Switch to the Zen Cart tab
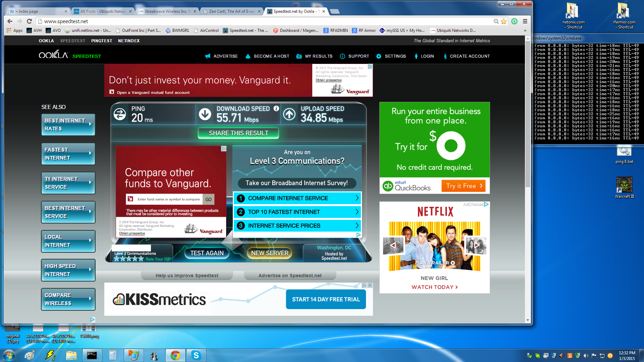The width and height of the screenshot is (644, 362). coord(231,11)
